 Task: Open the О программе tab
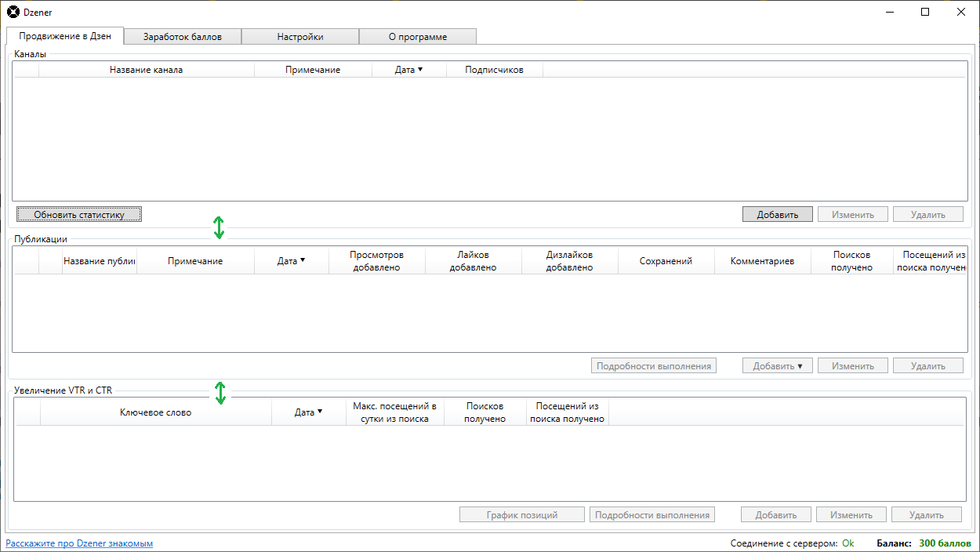click(x=418, y=37)
